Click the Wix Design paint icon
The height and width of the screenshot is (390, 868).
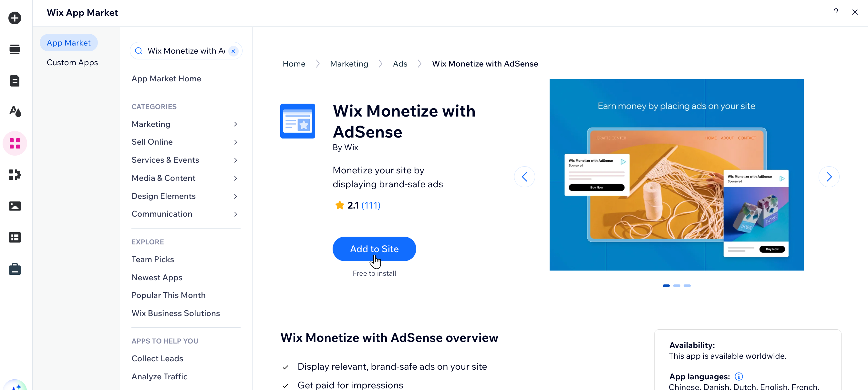point(15,111)
